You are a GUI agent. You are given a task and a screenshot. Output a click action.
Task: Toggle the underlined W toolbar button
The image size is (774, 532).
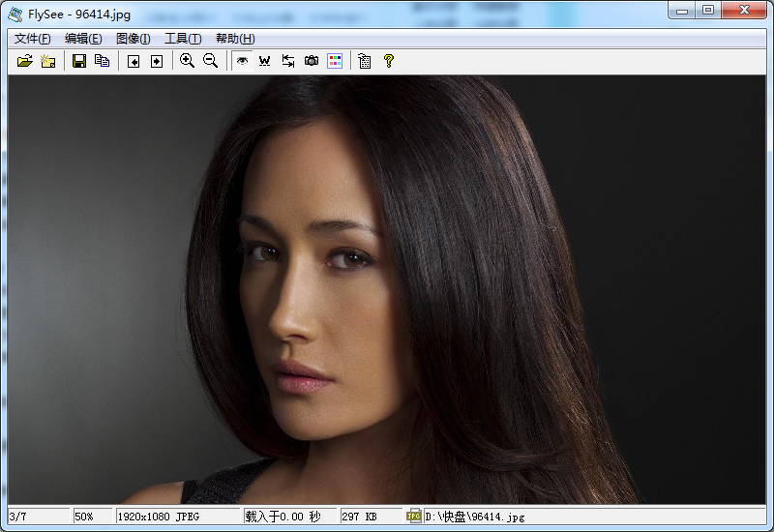264,61
